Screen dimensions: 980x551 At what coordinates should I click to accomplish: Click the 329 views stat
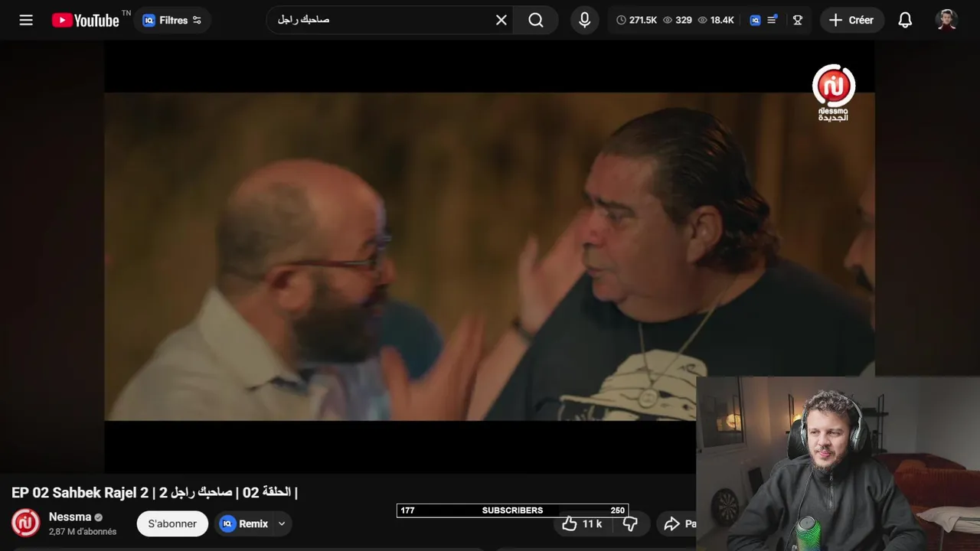click(678, 20)
